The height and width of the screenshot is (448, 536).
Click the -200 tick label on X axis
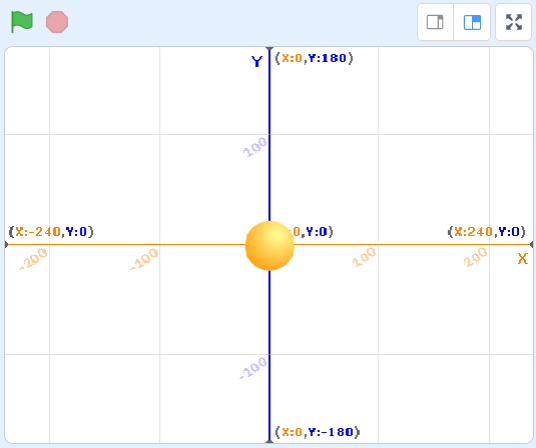33,259
